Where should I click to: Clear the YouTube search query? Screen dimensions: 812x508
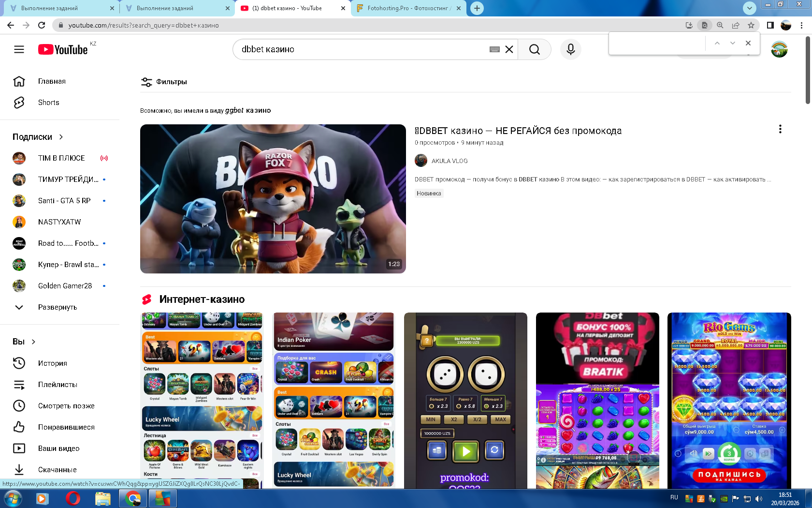point(509,49)
